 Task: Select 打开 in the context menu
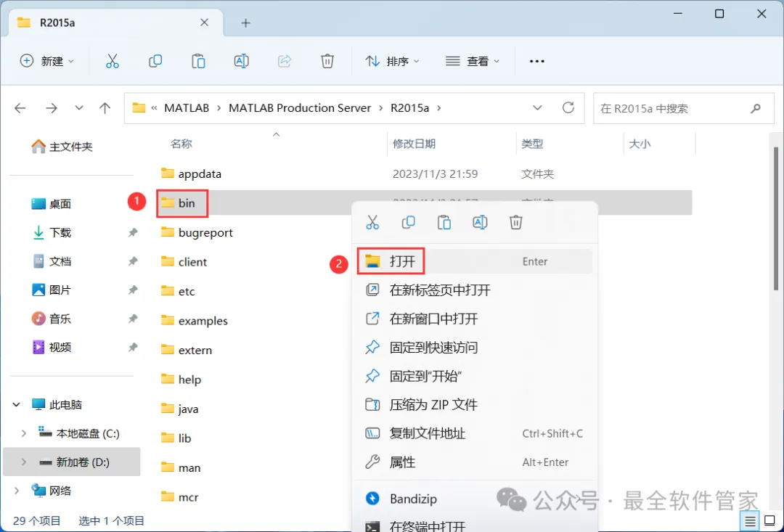point(475,261)
